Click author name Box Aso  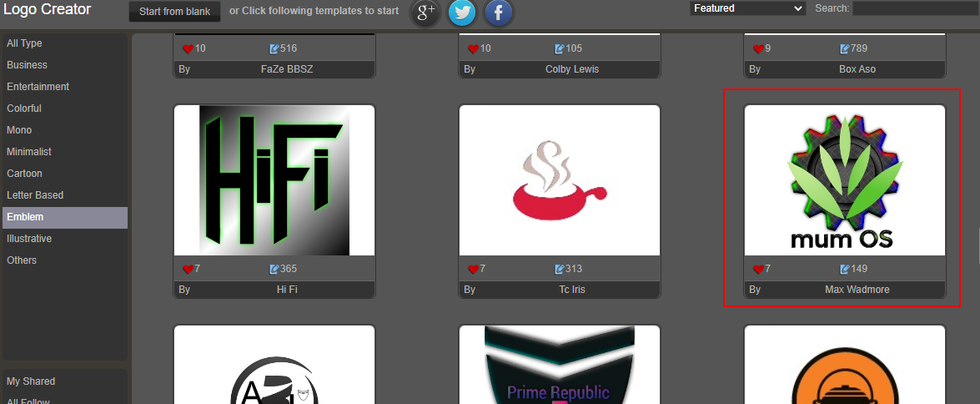[x=857, y=68]
